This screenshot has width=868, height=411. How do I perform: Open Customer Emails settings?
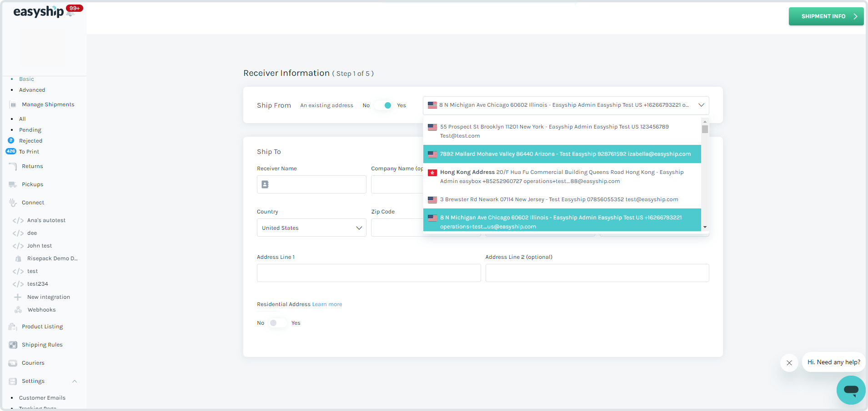click(42, 398)
